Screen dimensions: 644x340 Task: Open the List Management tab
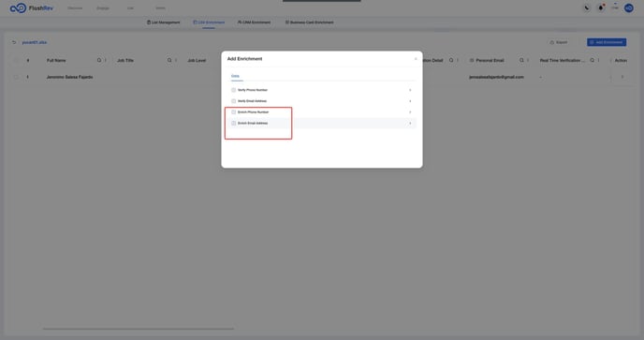164,22
